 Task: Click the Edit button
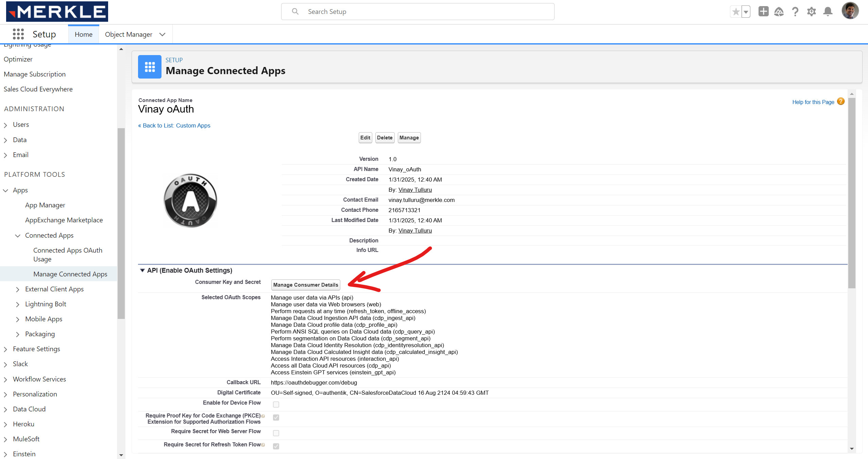point(365,138)
